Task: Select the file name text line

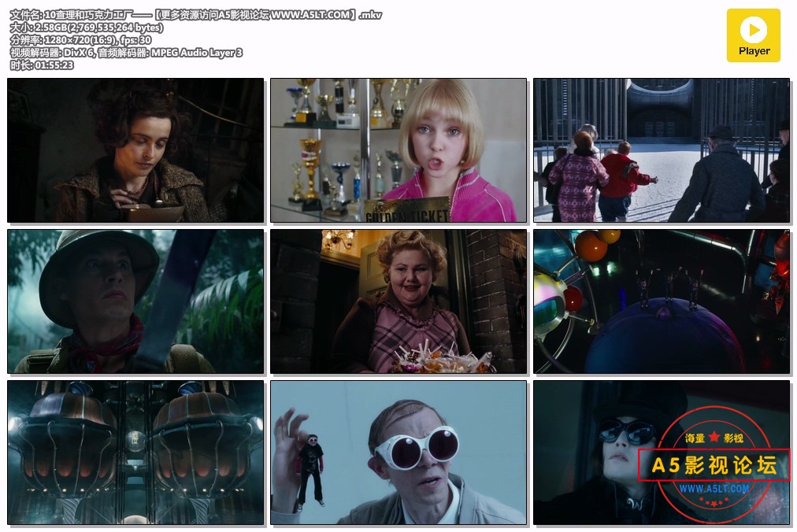Action: pyautogui.click(x=195, y=15)
